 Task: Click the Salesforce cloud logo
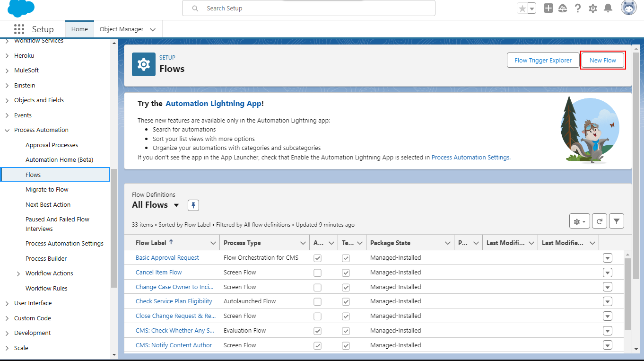[x=21, y=8]
